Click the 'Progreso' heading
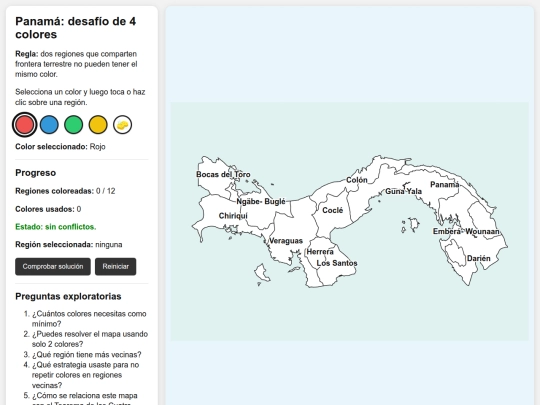540x405 pixels. click(35, 173)
